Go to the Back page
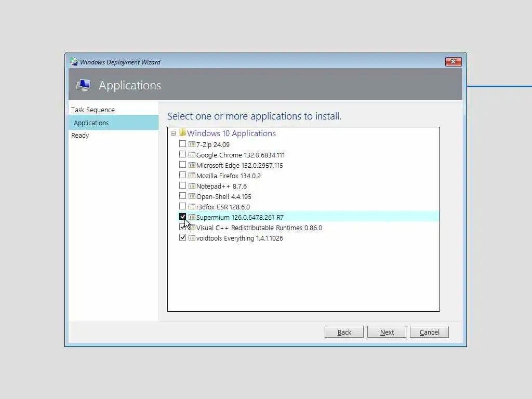Screen dimensions: 532x399 click(344, 332)
